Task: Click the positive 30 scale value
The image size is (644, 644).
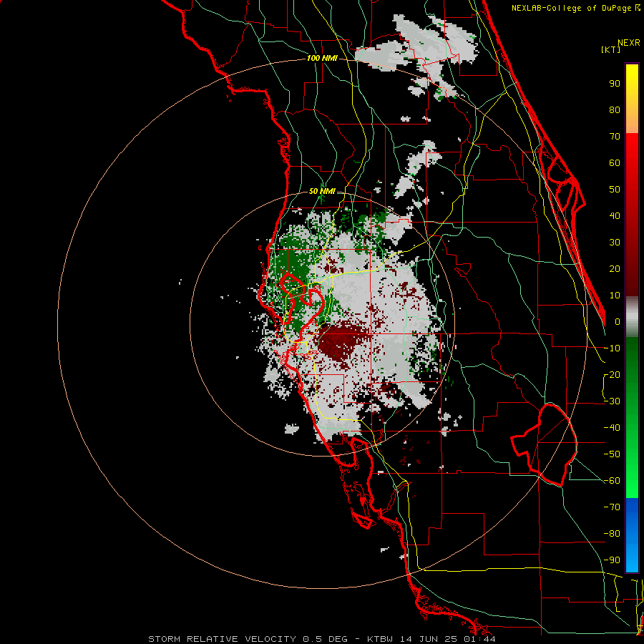Action: 615,243
